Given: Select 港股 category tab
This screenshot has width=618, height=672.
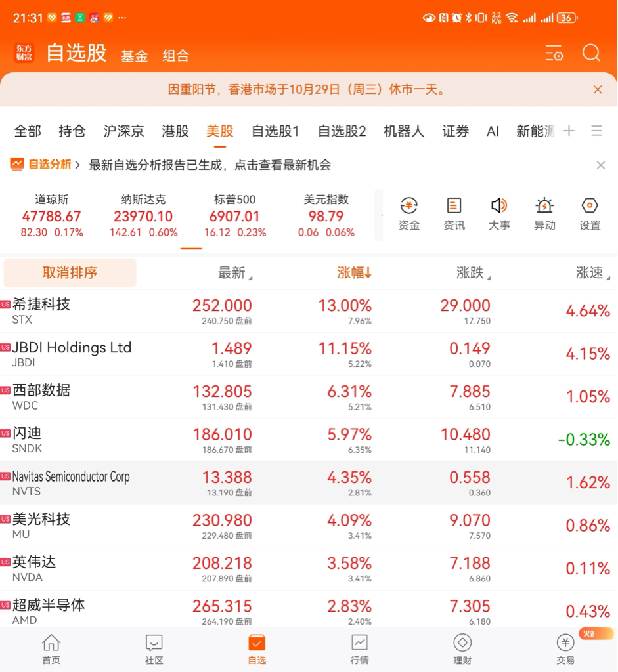Looking at the screenshot, I should point(175,131).
